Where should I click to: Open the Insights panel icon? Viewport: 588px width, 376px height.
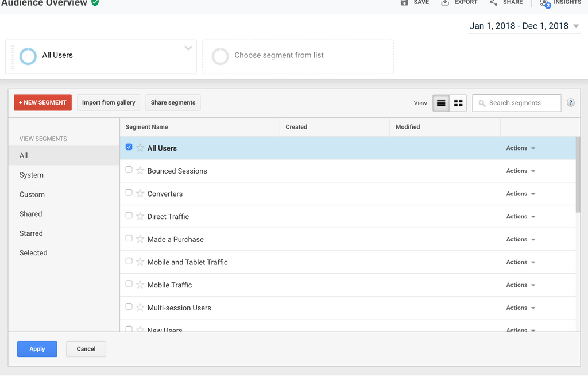tap(544, 3)
